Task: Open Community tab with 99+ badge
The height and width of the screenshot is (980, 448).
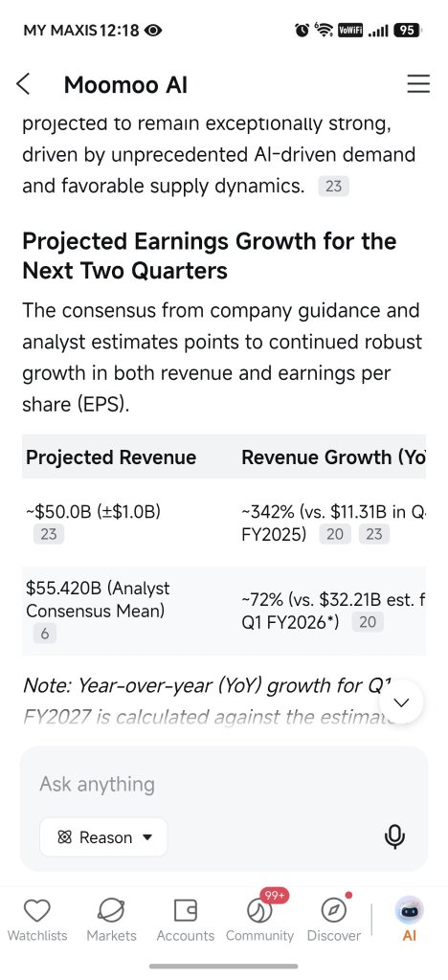Action: pyautogui.click(x=260, y=918)
